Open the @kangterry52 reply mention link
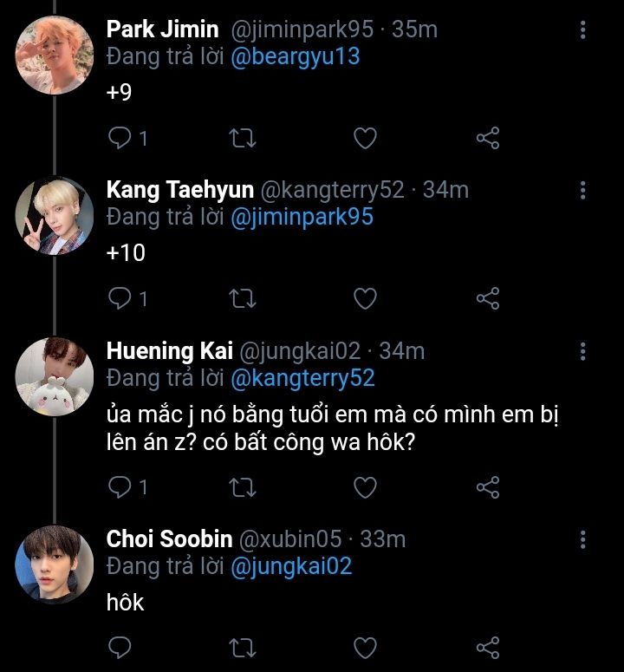624x672 pixels. tap(303, 379)
